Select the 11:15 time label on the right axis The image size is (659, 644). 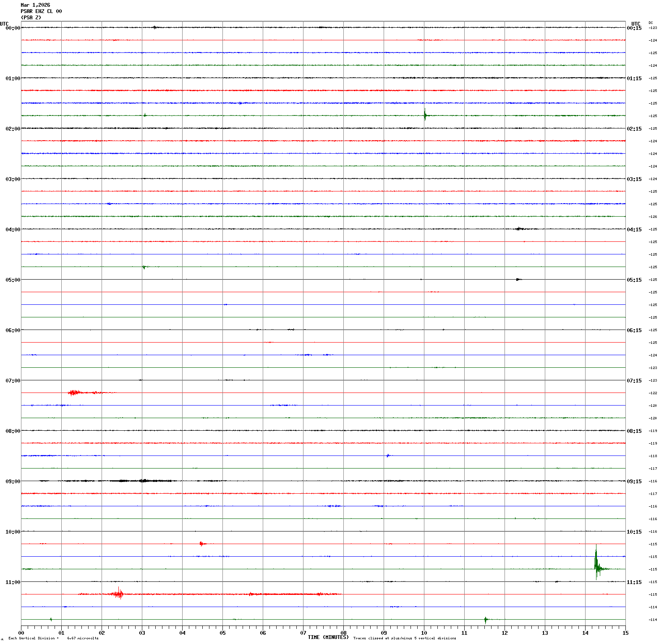(634, 582)
